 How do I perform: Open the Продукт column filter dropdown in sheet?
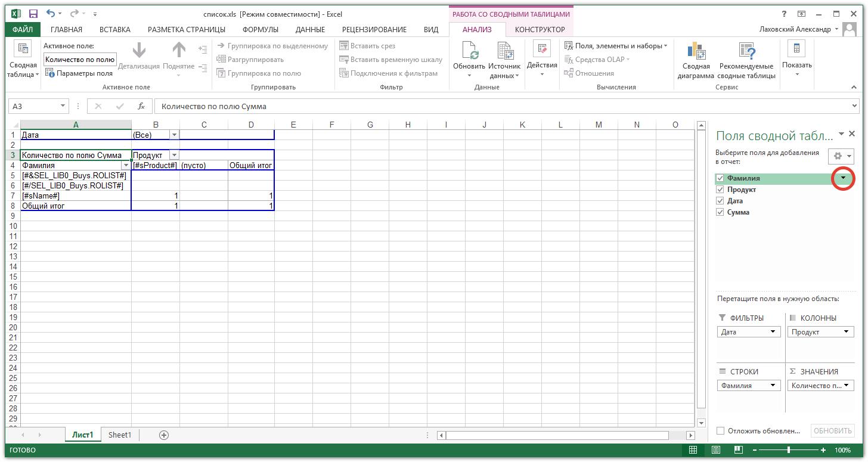click(x=173, y=155)
